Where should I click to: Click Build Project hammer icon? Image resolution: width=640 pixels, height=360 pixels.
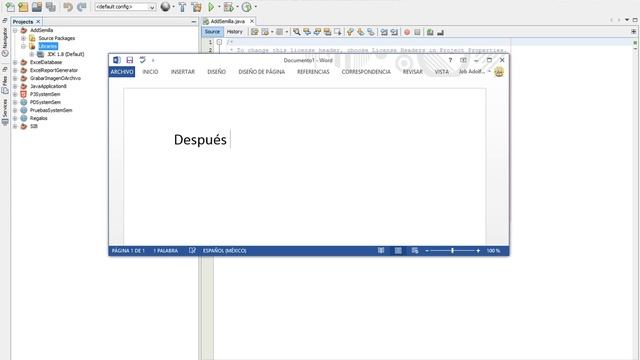(x=182, y=7)
